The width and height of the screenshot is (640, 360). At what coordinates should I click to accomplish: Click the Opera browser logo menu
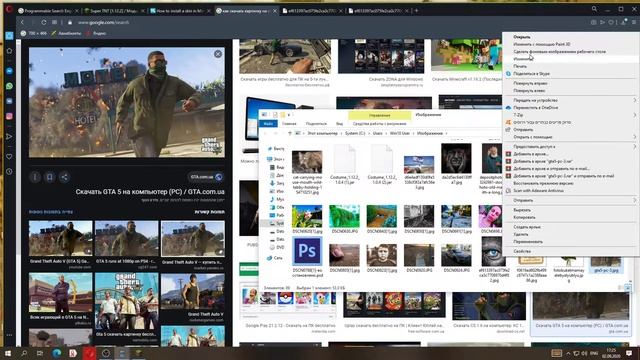click(x=9, y=10)
